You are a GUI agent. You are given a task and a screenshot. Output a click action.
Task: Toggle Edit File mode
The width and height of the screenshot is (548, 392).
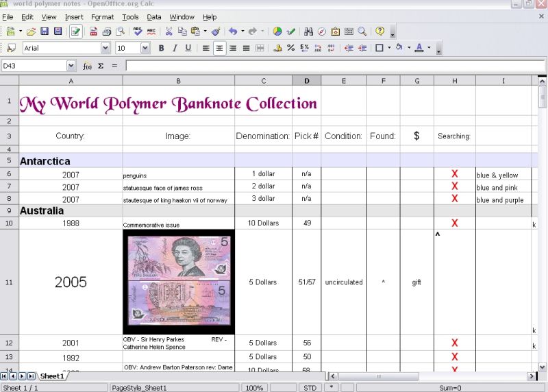point(75,32)
